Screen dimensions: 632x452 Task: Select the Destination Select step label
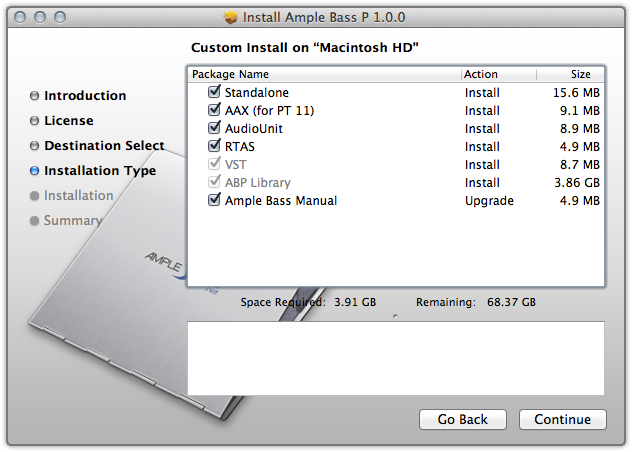(x=104, y=146)
